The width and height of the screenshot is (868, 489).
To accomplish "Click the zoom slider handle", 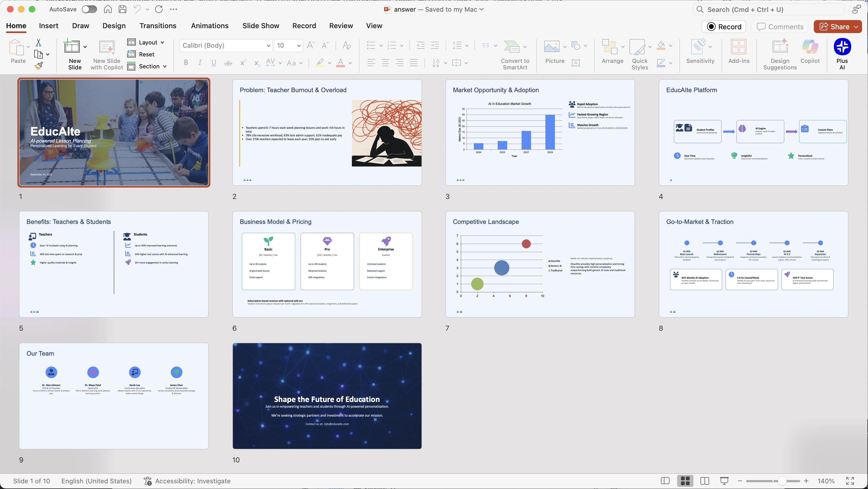I will (782, 481).
